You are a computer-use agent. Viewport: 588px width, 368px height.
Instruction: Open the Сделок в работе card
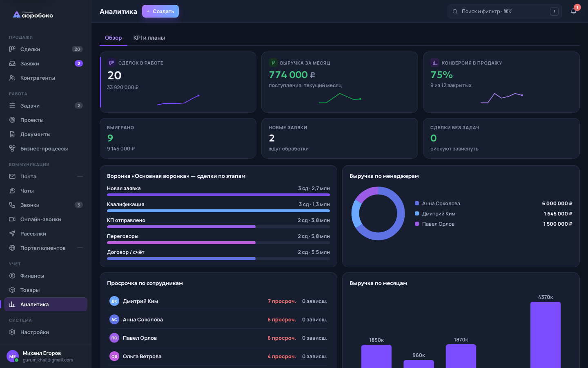(x=178, y=82)
